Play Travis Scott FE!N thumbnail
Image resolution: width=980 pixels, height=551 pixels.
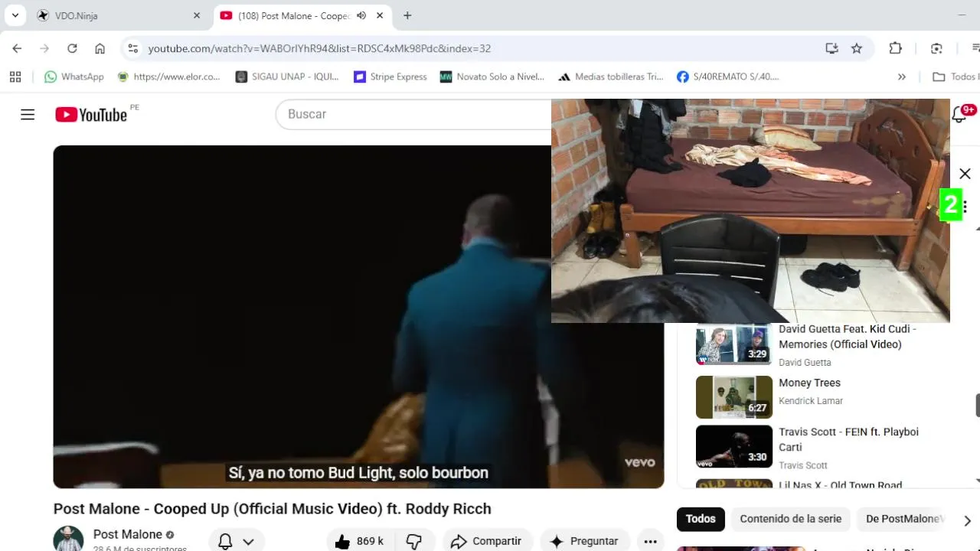[x=733, y=446]
